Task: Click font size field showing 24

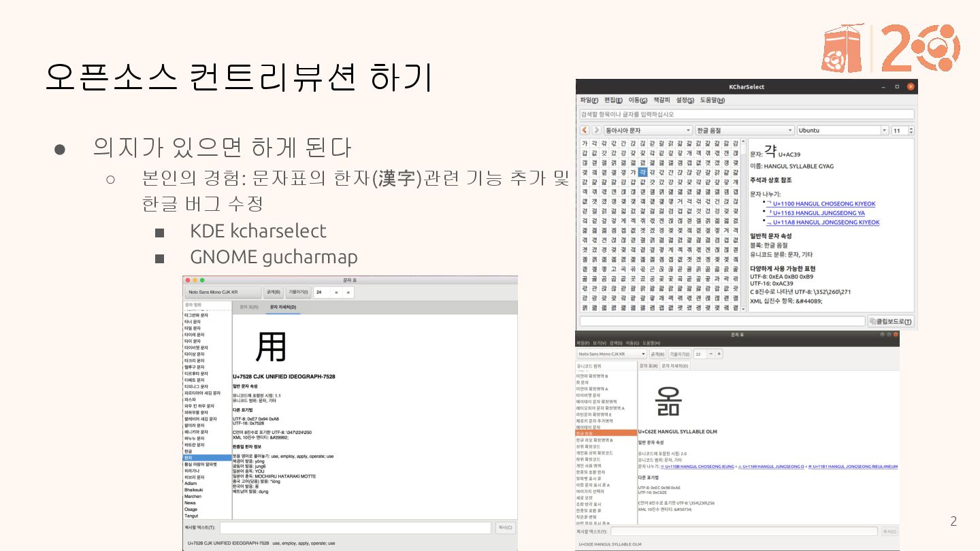Action: pos(322,293)
